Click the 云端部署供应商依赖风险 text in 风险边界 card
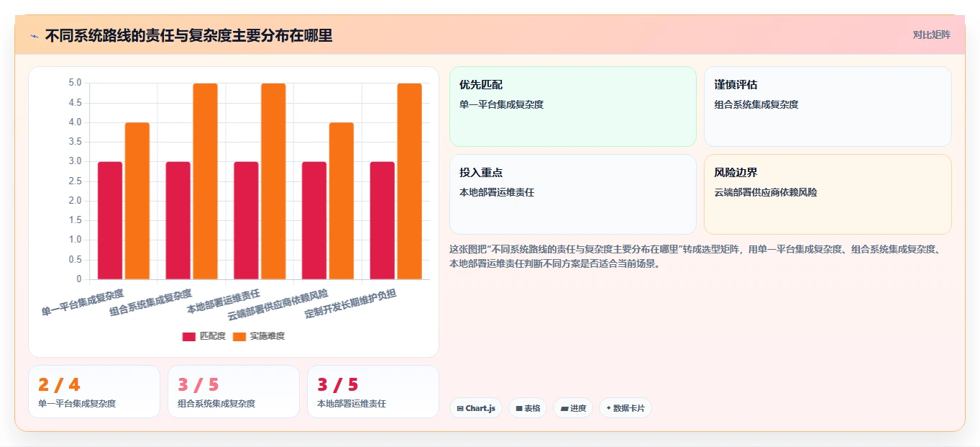This screenshot has height=447, width=980. point(766,192)
